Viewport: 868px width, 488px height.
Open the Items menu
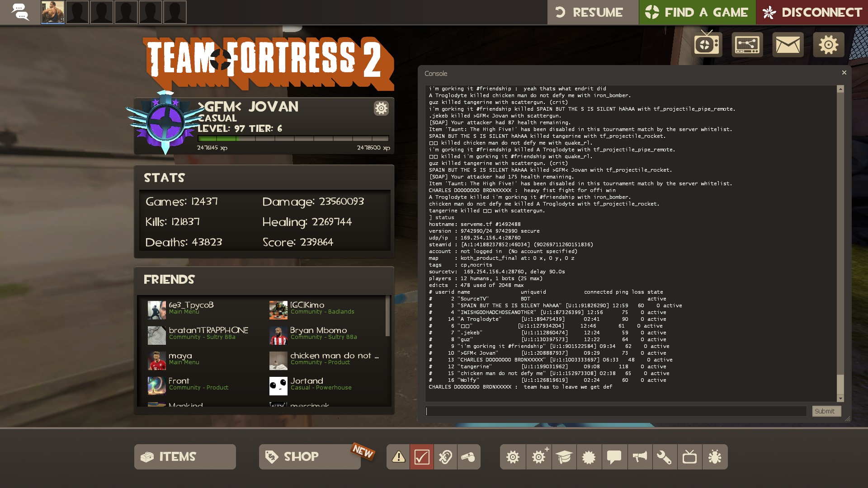pos(185,457)
